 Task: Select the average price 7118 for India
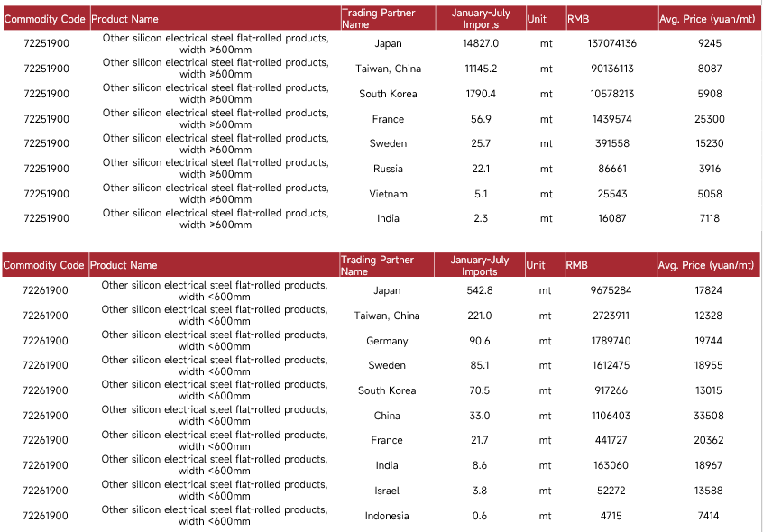click(x=710, y=218)
